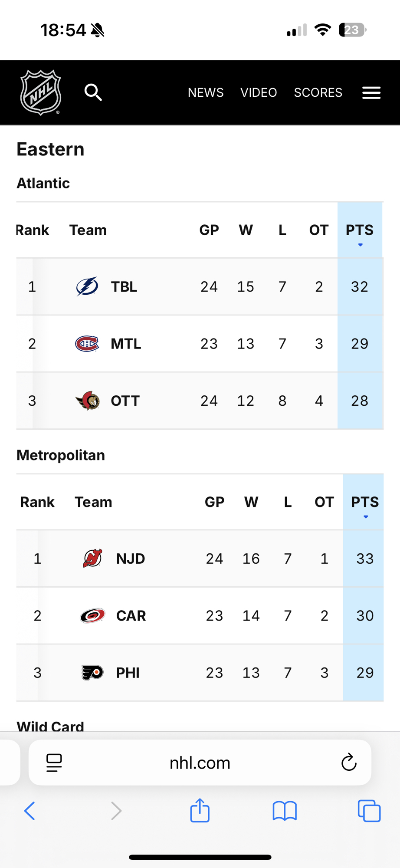Open the Safari page settings menu

click(54, 763)
